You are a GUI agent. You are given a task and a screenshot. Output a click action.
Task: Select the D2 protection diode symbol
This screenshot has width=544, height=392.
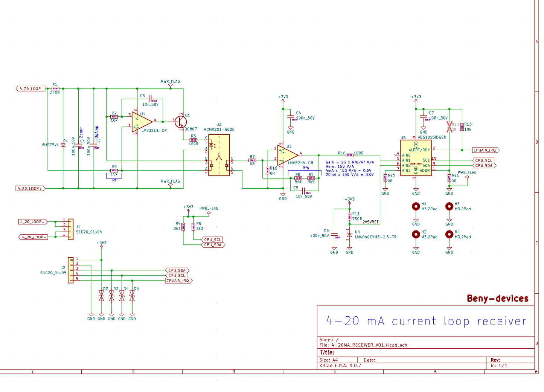pos(101,296)
